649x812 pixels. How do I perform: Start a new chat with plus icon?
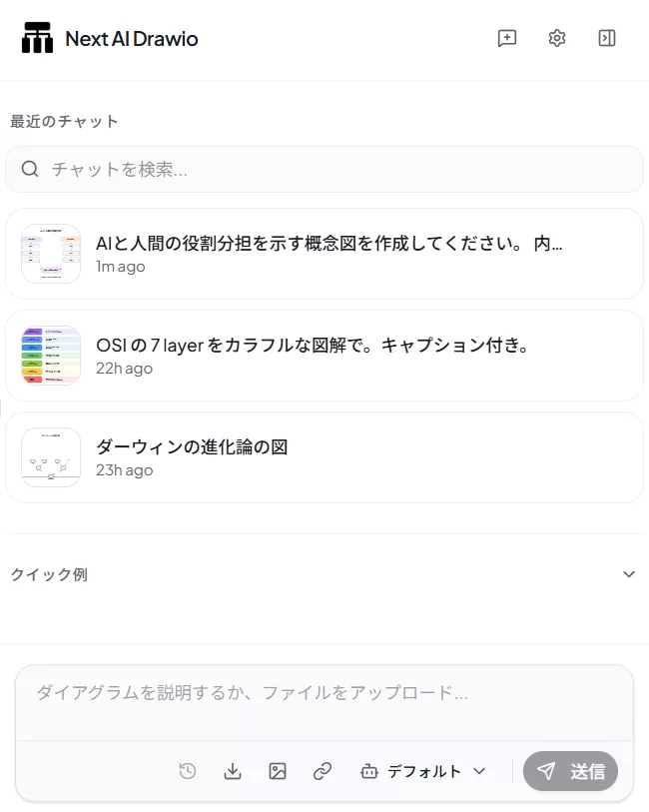coord(507,39)
